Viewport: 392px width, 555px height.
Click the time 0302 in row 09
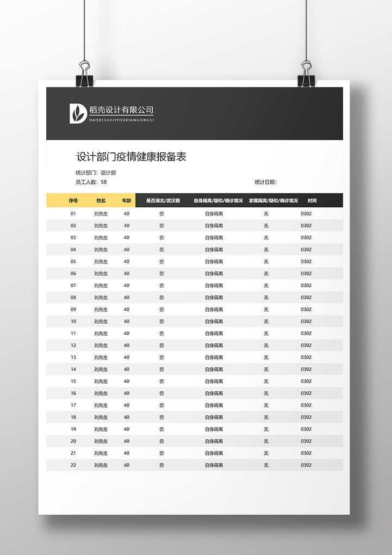306,310
